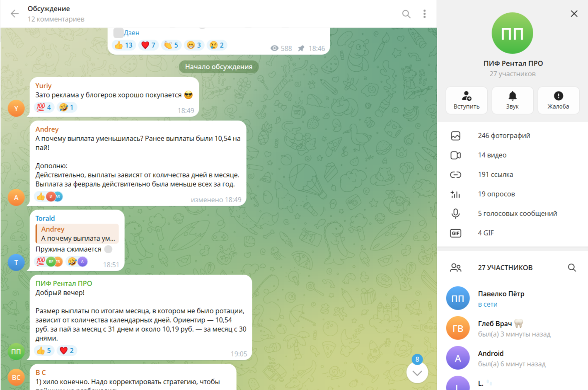Click the laughing reaction with count 1 on Yuriy's message

point(67,107)
